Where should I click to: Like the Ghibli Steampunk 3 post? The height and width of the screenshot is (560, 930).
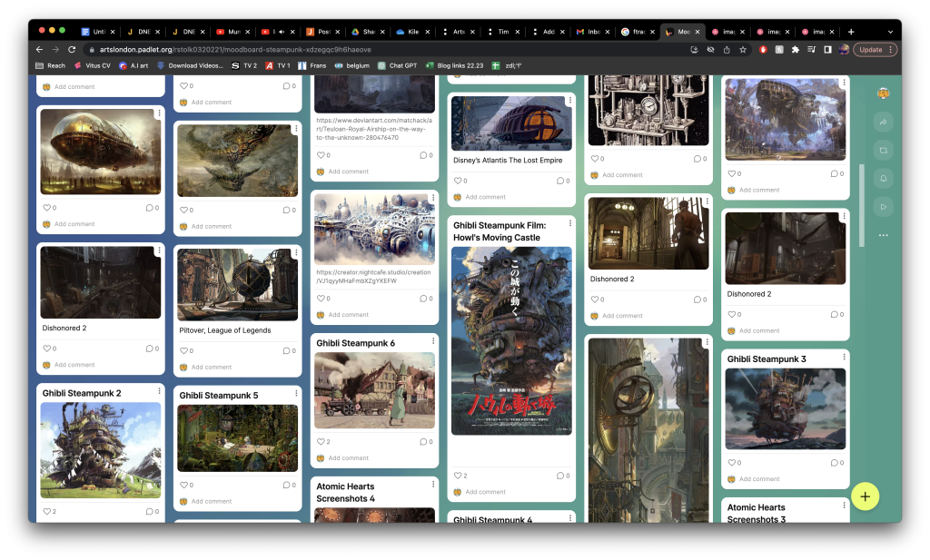pyautogui.click(x=732, y=463)
